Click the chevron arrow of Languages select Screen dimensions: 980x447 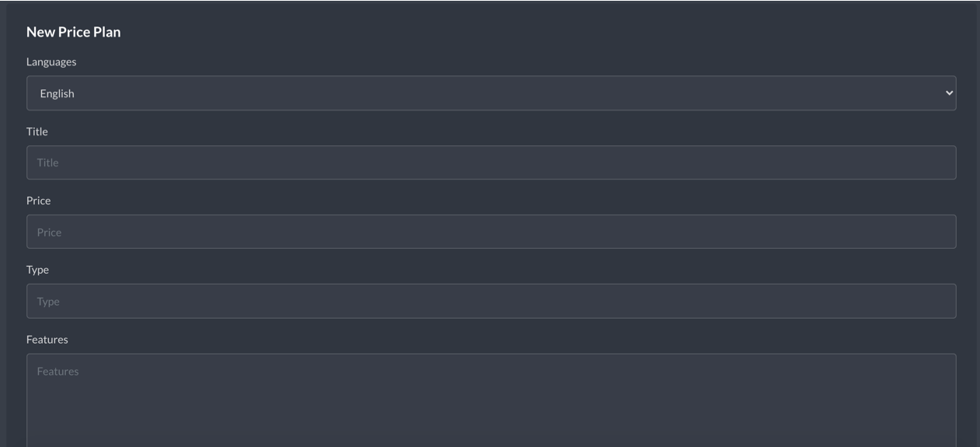pos(948,93)
